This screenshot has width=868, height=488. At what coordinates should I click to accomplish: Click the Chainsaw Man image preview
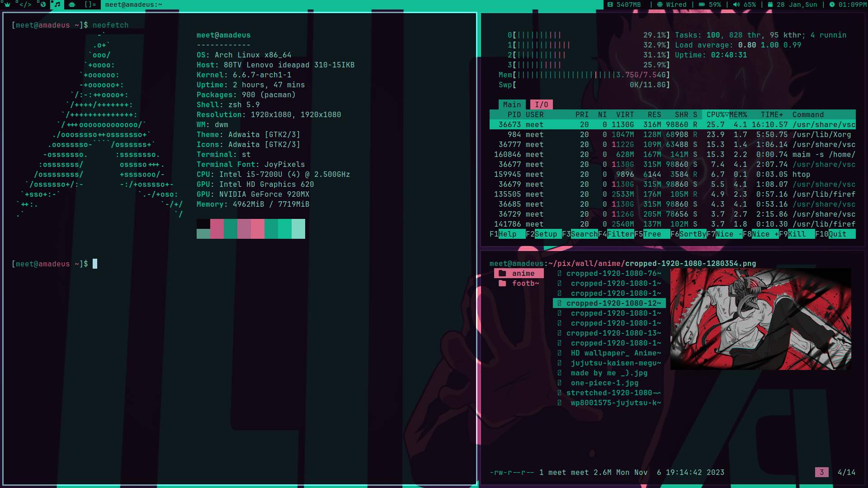[760, 319]
